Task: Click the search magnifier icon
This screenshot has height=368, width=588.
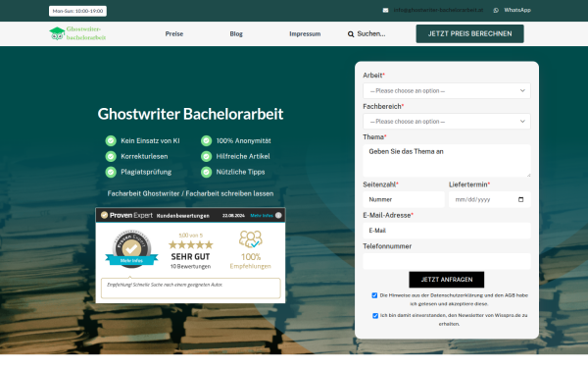Action: [351, 34]
